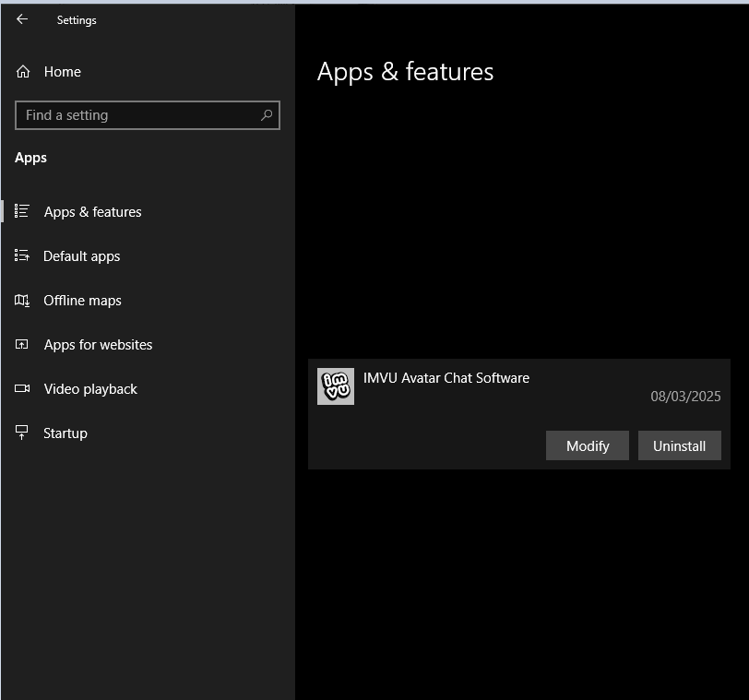
Task: Click the Apps section heading
Action: [30, 158]
